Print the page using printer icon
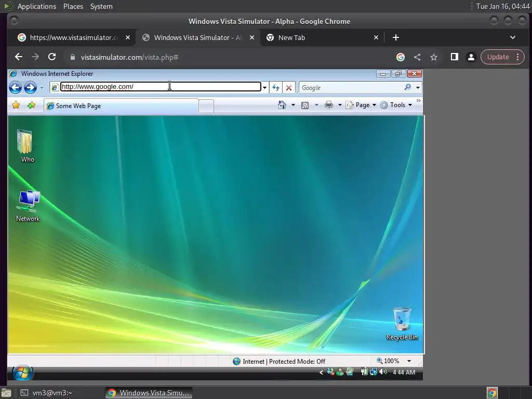Viewport: 532px width, 399px height. [329, 105]
